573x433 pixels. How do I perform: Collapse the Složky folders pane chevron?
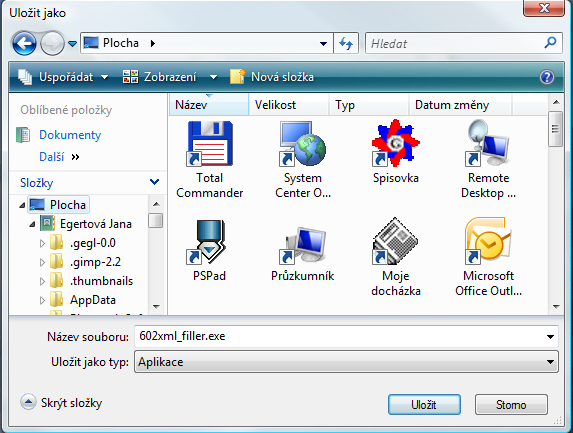point(154,182)
